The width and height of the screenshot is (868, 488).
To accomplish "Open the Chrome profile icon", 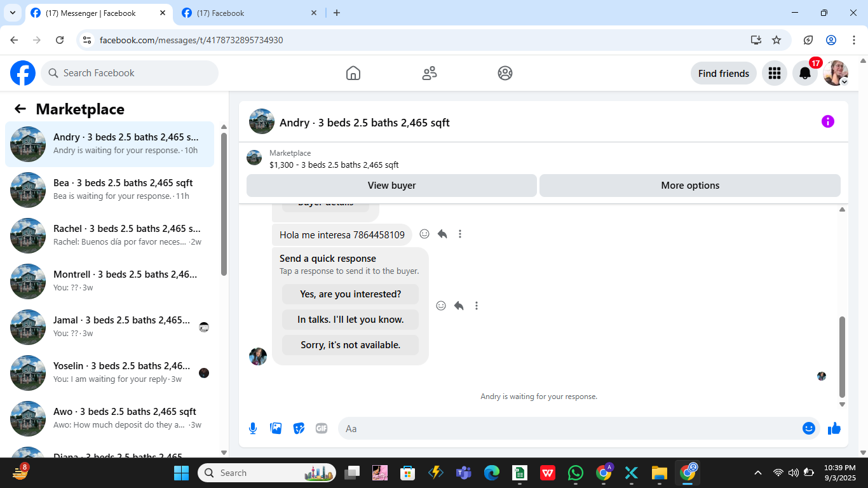I will click(831, 40).
